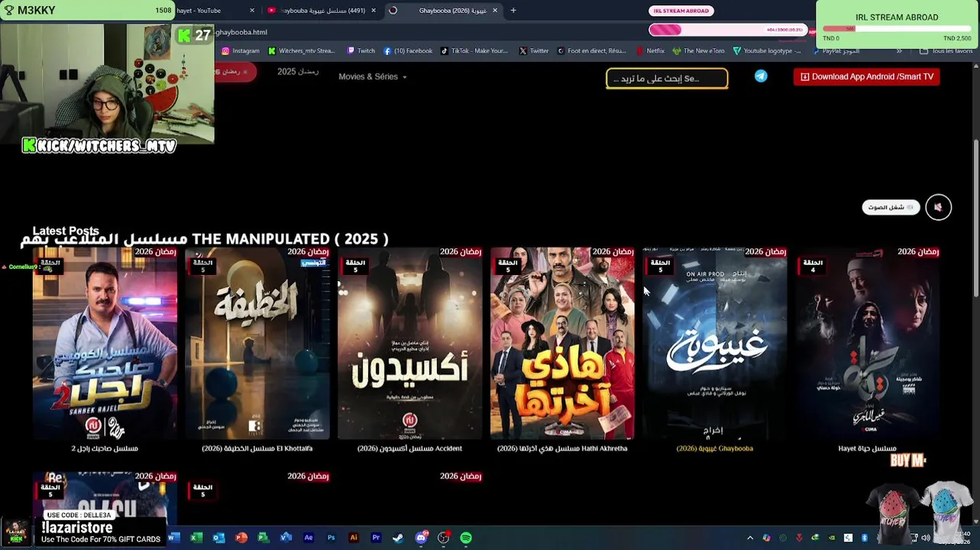
Task: Open Discord from the taskbar
Action: click(x=421, y=538)
